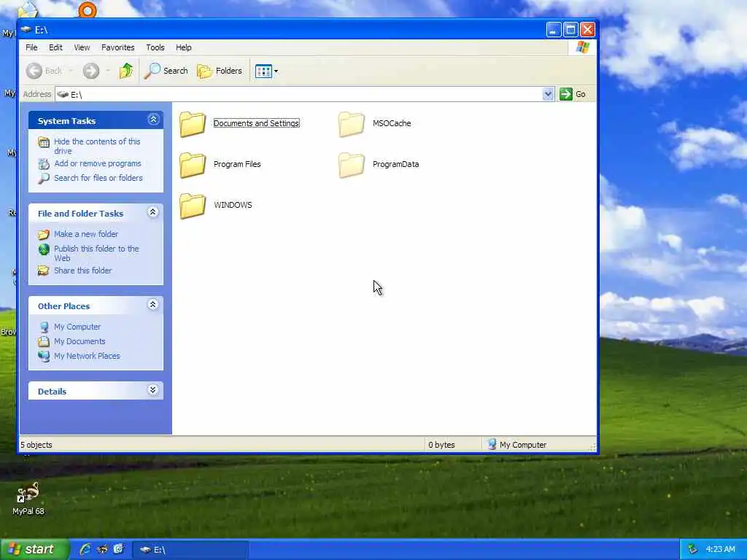Open the File menu
Viewport: 747px width, 560px height.
point(31,47)
